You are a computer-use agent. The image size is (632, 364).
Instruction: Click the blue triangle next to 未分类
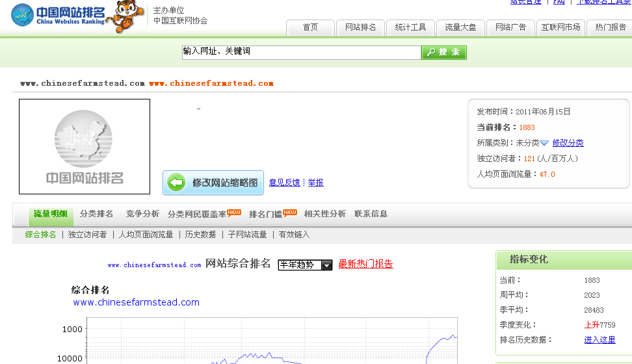pyautogui.click(x=544, y=143)
